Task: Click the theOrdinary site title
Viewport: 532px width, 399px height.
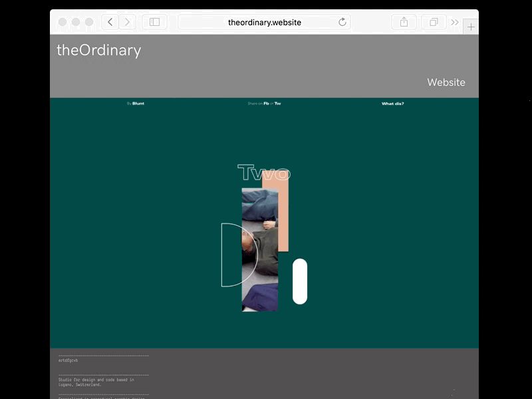Action: click(98, 51)
